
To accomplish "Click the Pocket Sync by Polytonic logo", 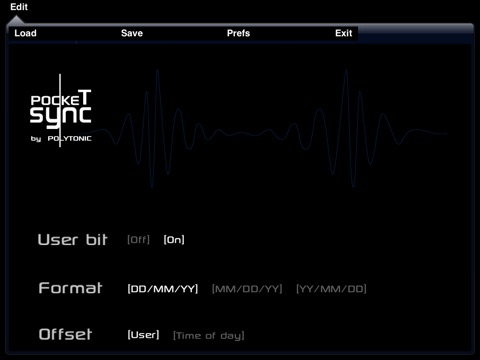I will (x=61, y=111).
